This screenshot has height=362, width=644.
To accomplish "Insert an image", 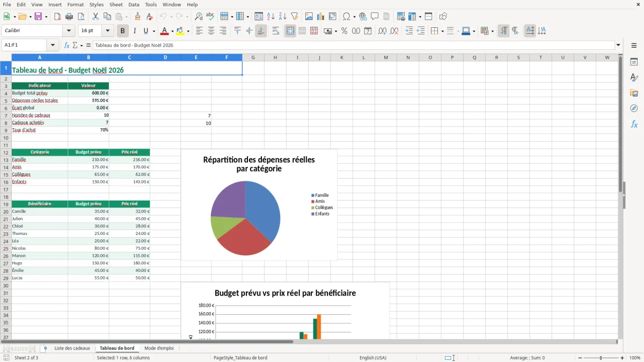I will click(309, 17).
